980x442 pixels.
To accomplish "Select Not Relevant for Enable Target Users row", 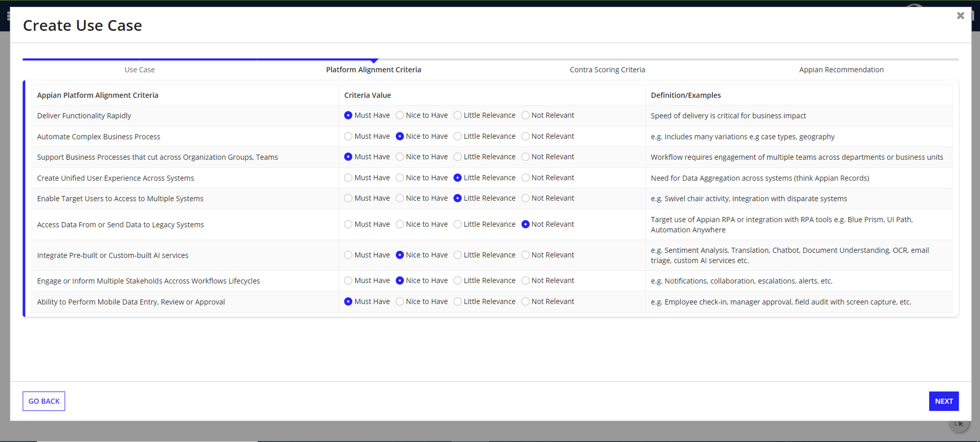I will click(x=525, y=198).
